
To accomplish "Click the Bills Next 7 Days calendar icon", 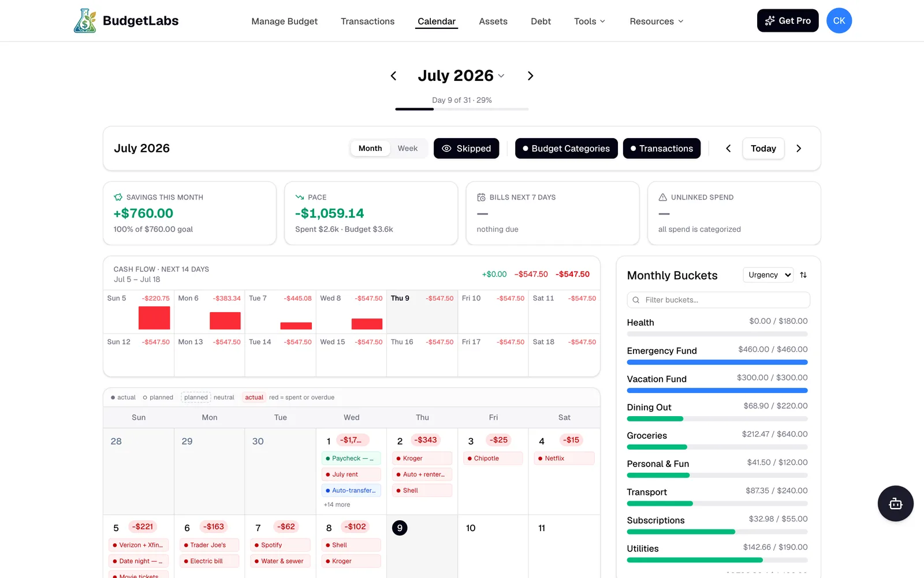I will click(481, 197).
